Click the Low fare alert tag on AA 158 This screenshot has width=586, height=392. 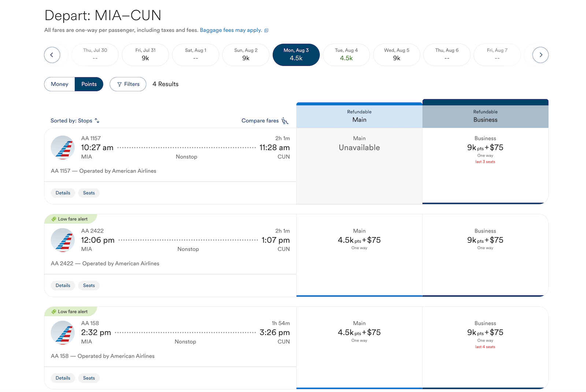pos(70,311)
